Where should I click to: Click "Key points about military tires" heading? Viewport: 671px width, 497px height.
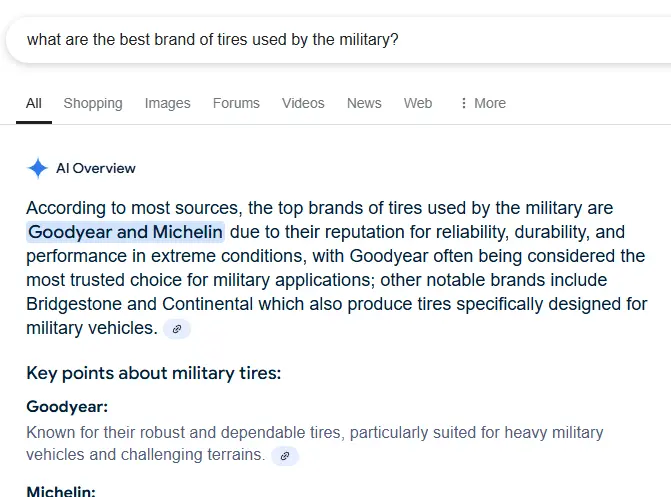point(154,374)
